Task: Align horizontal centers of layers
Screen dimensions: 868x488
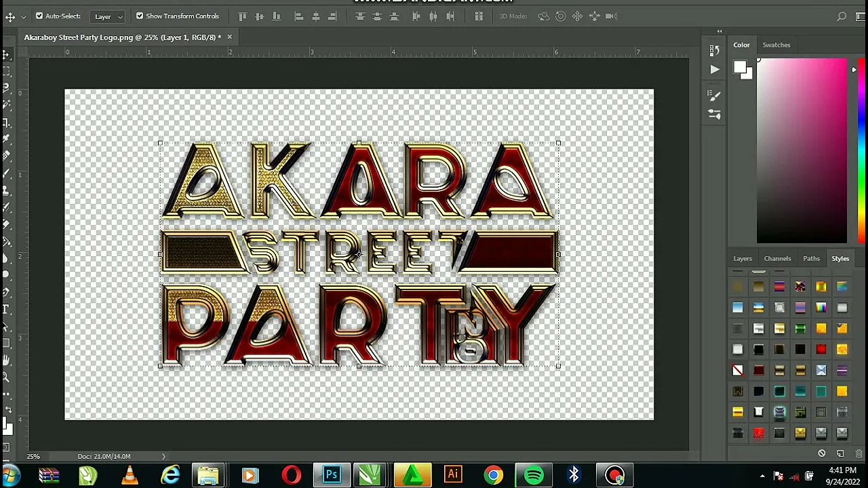Action: (315, 16)
